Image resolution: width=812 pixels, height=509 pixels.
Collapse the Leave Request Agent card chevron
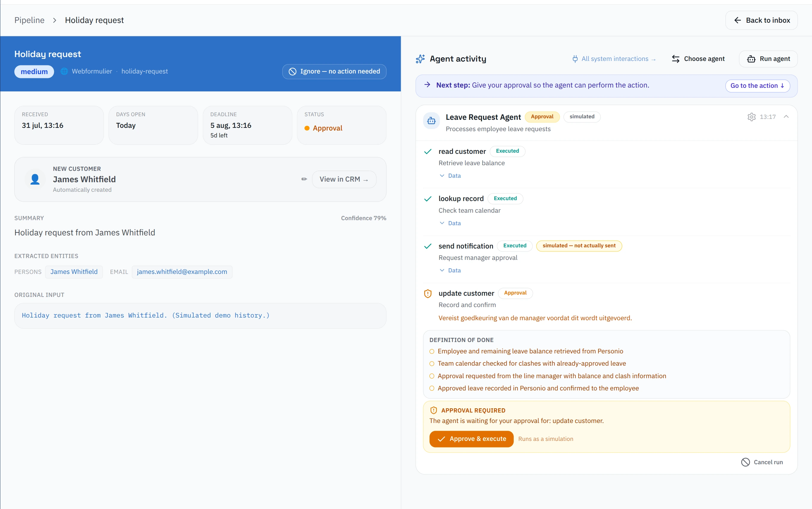tap(786, 116)
